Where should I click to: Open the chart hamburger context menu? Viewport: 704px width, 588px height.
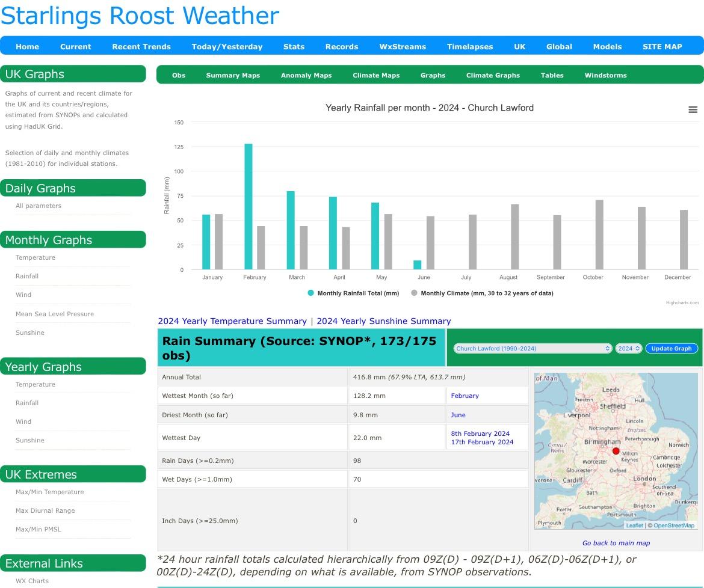pos(693,109)
